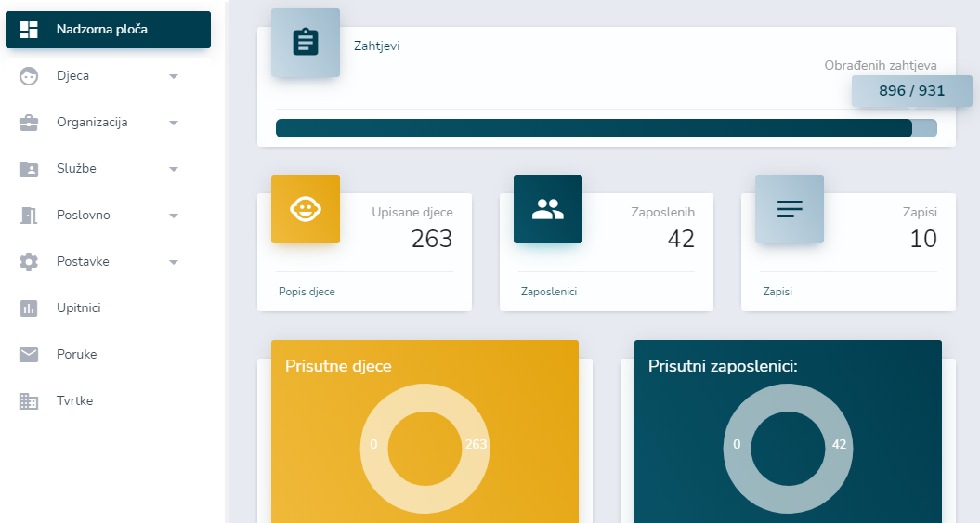Expand the Djeca menu arrow
Viewport: 980px width, 523px height.
point(174,76)
